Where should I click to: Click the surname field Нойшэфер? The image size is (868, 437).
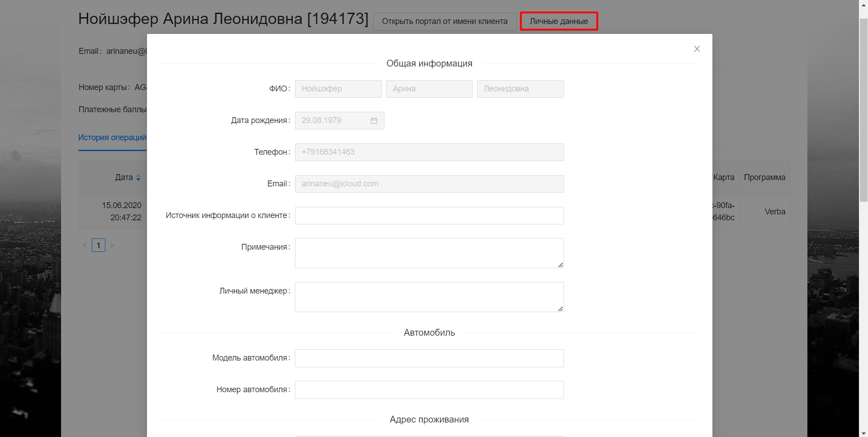pyautogui.click(x=338, y=89)
